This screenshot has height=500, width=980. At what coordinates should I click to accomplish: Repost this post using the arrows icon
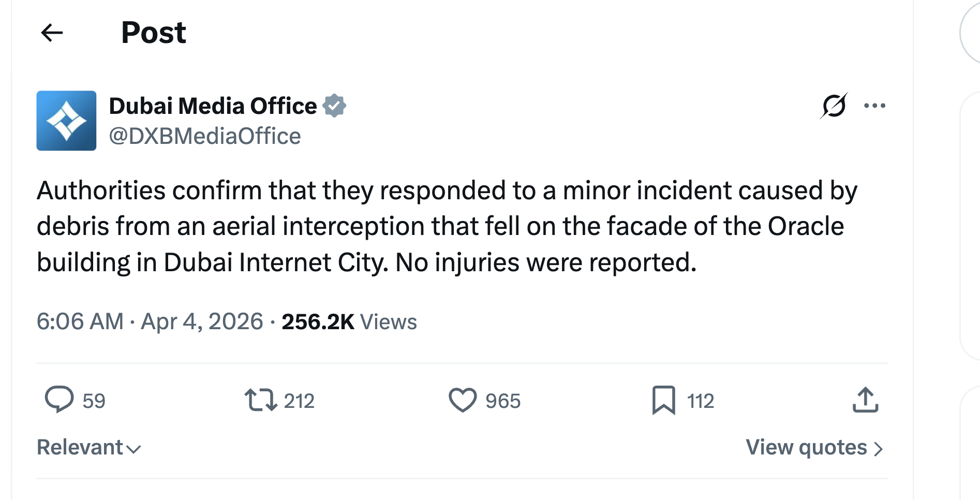click(x=261, y=400)
